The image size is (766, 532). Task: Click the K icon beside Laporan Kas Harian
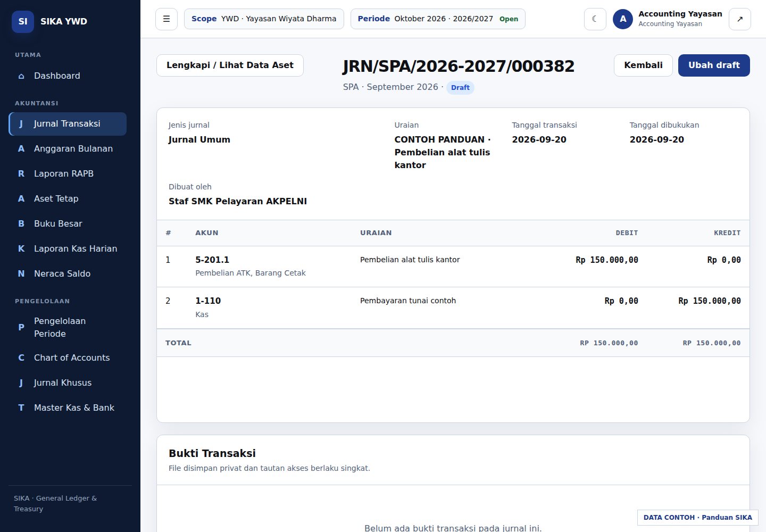coord(21,249)
